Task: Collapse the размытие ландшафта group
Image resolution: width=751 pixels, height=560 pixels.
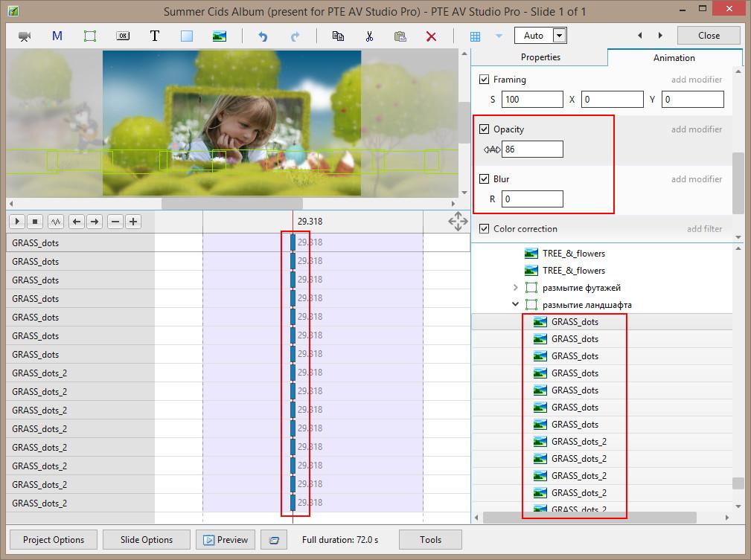Action: pyautogui.click(x=515, y=305)
